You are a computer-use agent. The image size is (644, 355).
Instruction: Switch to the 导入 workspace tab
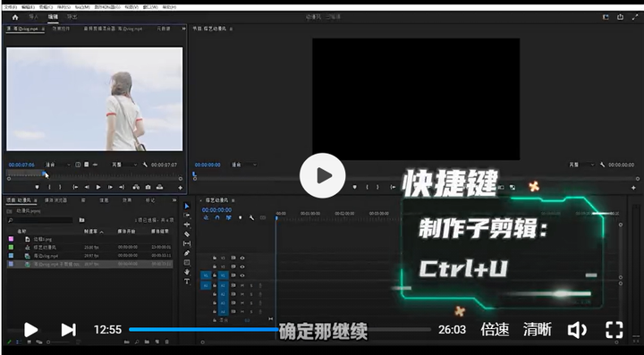pos(34,17)
